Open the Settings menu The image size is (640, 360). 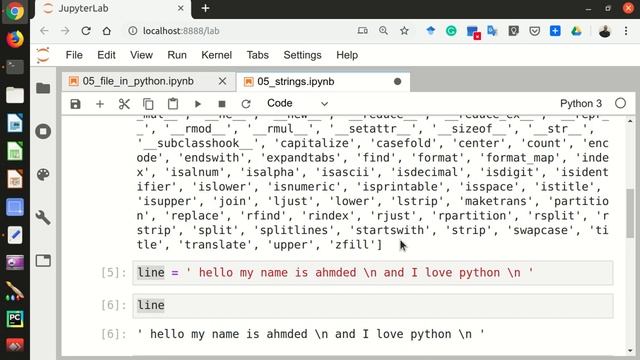pos(302,55)
